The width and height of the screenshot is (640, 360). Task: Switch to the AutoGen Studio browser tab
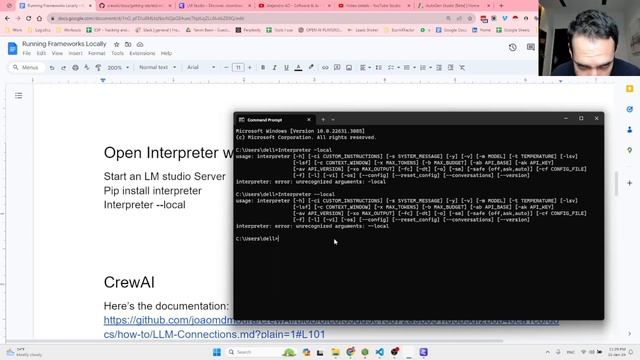point(454,6)
